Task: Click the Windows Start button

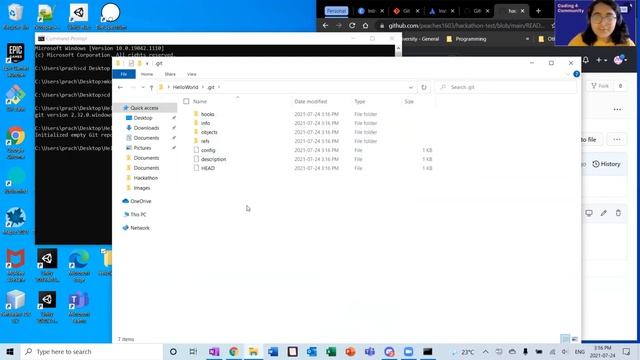Action: pos(10,351)
